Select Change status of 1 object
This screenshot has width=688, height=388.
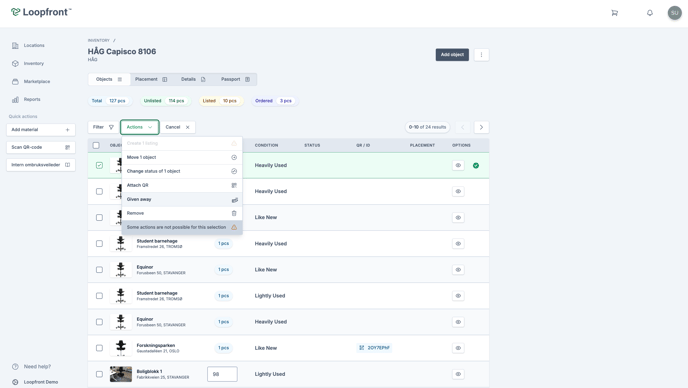tap(182, 171)
